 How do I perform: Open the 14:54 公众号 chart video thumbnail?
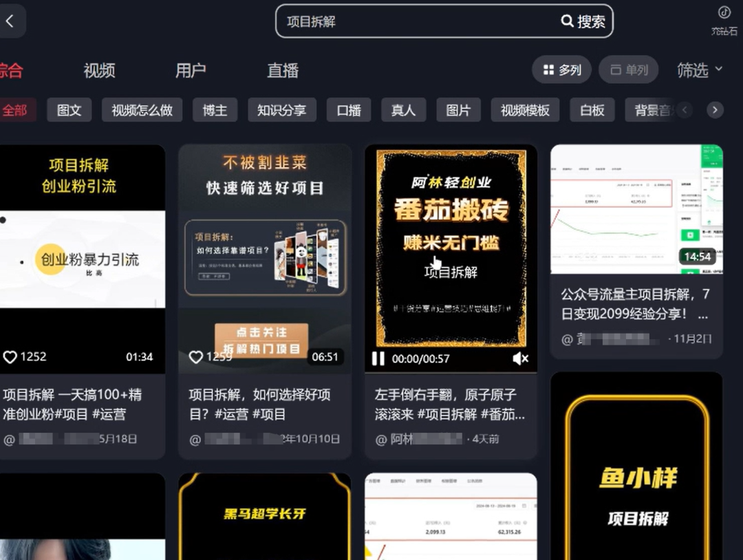pyautogui.click(x=636, y=209)
